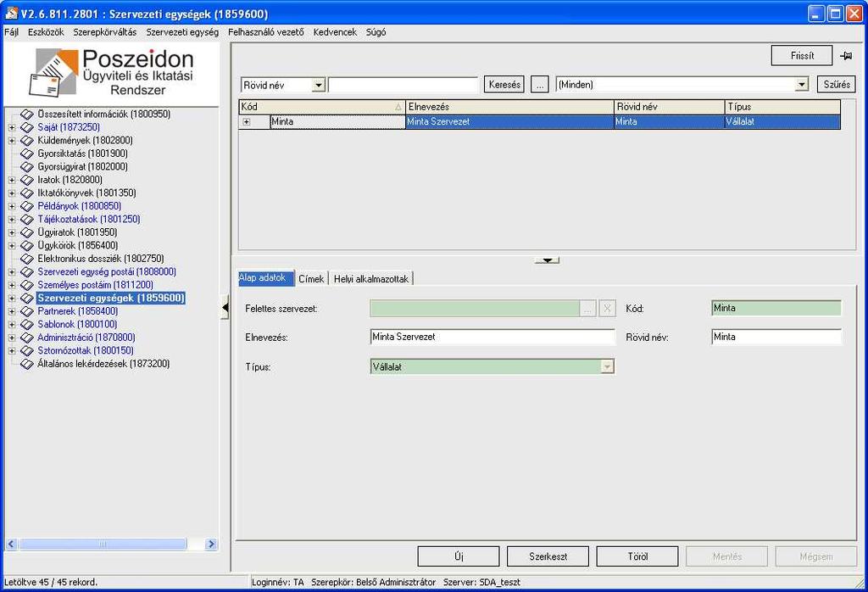Open the Súgó menu
Viewport: 868px width, 592px height.
(376, 32)
